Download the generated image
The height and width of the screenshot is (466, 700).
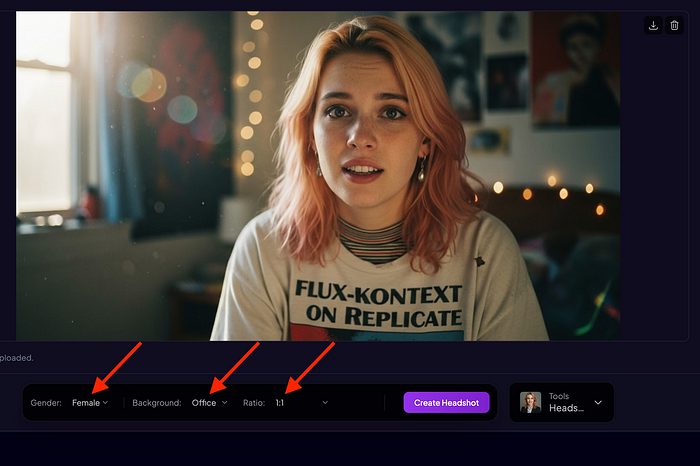click(x=653, y=25)
